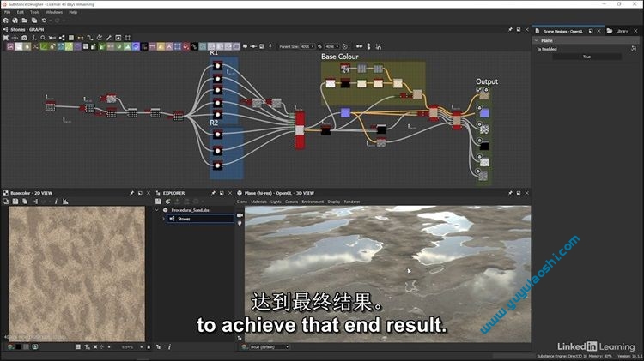Click the camera icon beside 3D viewport
This screenshot has height=361, width=644.
(240, 215)
